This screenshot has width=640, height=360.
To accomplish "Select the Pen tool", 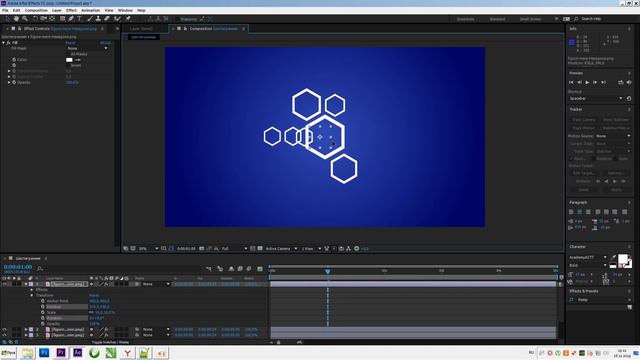I will point(71,19).
